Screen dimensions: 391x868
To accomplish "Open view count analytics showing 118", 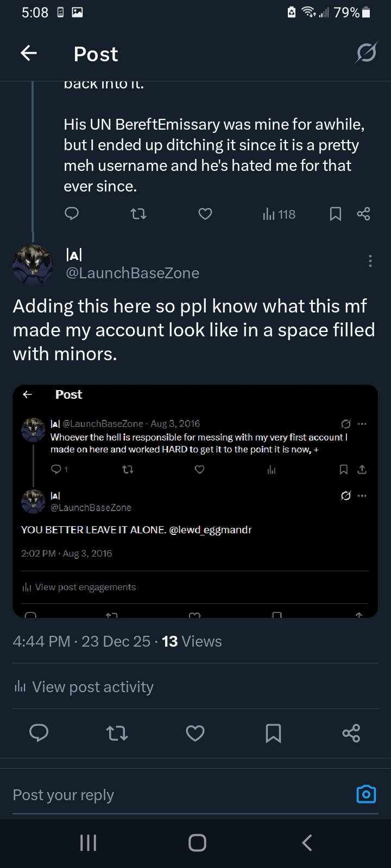I will [279, 214].
